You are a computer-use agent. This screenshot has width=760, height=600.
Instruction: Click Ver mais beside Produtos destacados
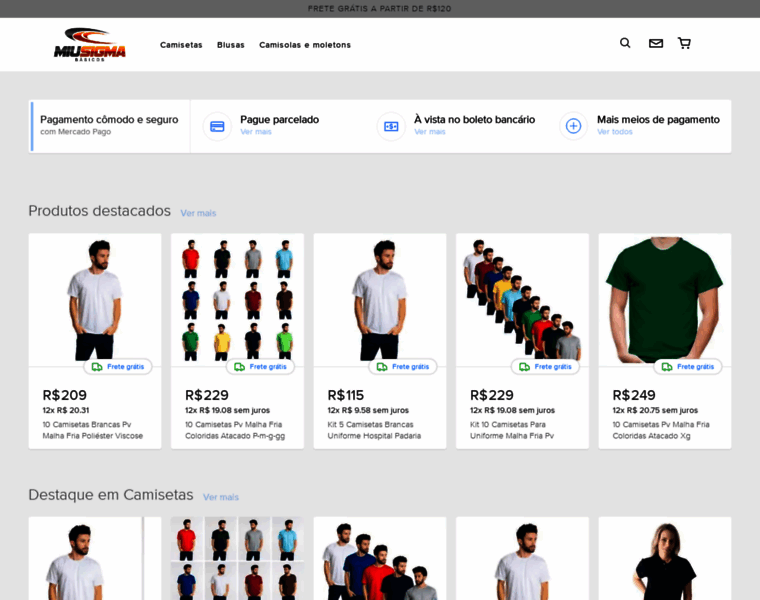point(198,213)
